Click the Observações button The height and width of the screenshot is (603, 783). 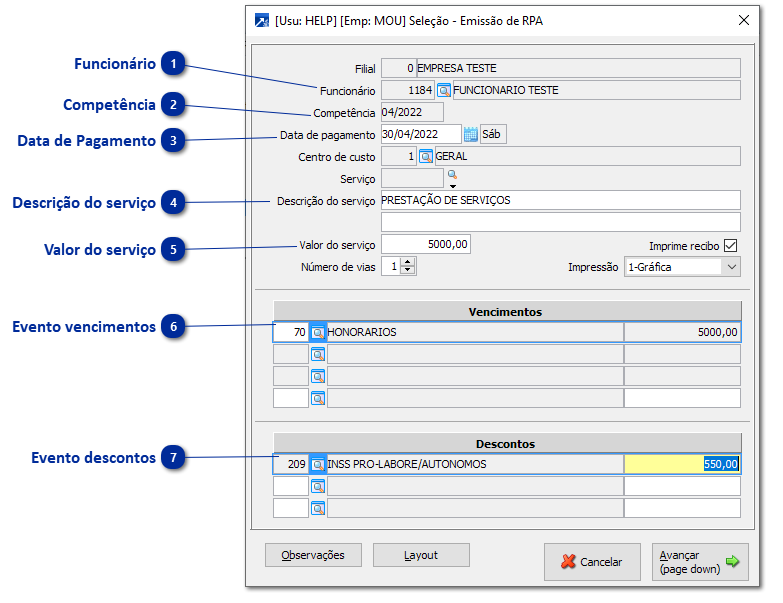click(x=313, y=555)
